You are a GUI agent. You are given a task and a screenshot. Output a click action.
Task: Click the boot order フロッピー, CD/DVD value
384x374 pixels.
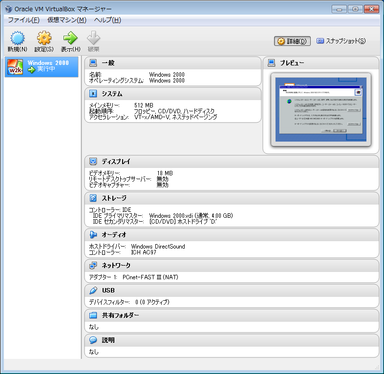coord(174,111)
